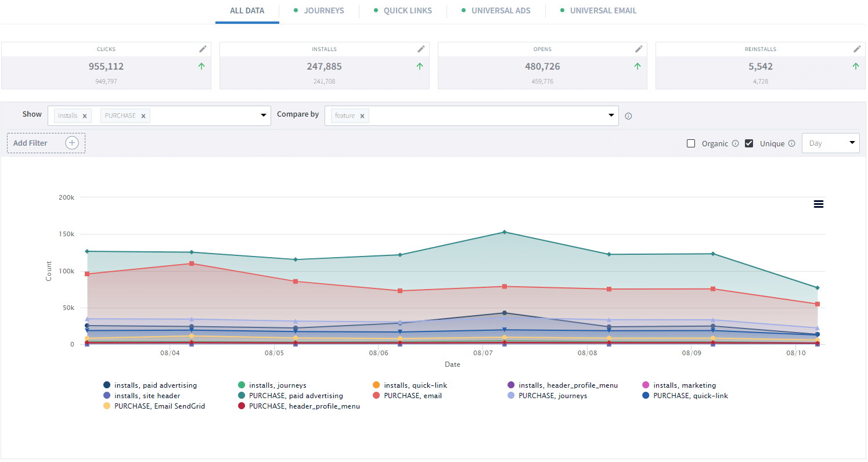Click the info icon beside Unique

pyautogui.click(x=793, y=143)
